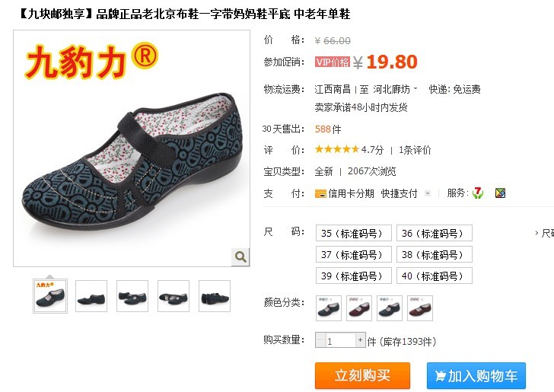554x392 pixels.
Task: Click the 加入购物车 add to cart button
Action: pos(476,375)
